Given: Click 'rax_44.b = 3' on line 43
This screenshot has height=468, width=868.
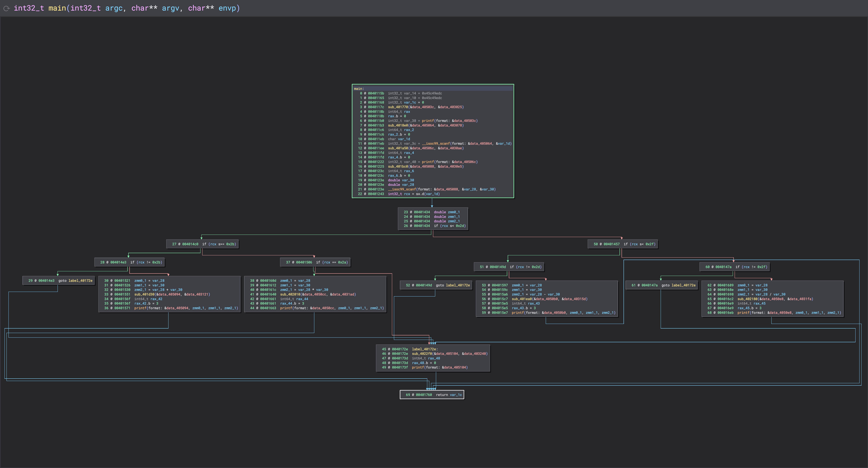Looking at the screenshot, I should 292,303.
